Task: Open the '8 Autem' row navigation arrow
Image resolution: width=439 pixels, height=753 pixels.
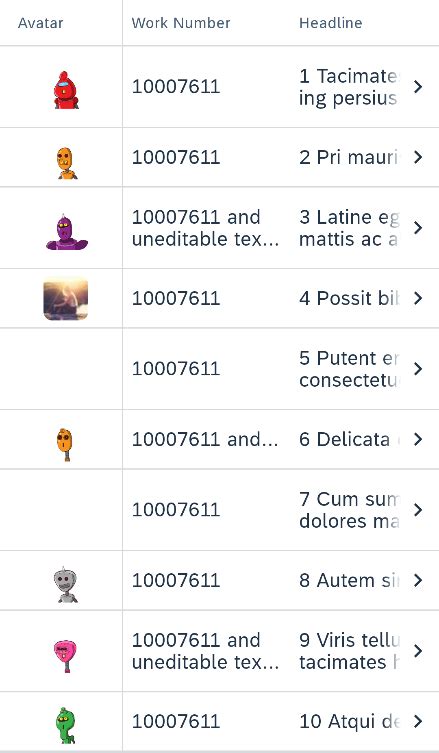Action: click(418, 580)
